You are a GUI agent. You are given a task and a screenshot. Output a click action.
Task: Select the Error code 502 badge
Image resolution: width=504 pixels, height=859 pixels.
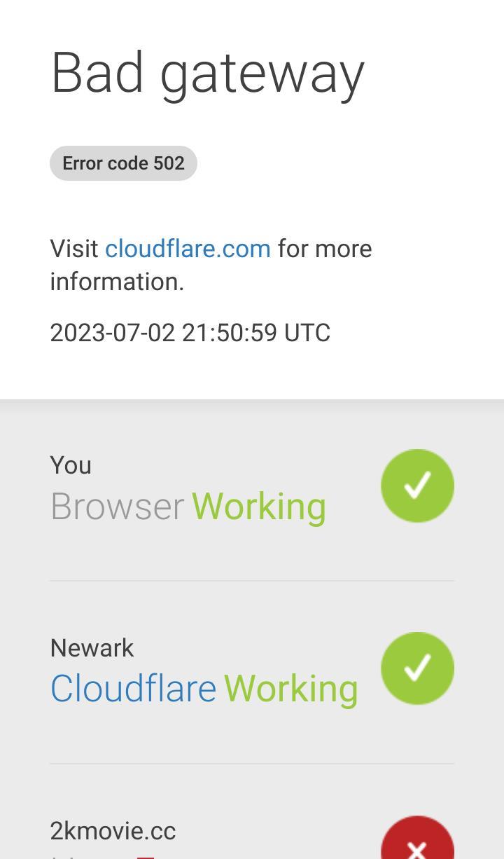[123, 163]
